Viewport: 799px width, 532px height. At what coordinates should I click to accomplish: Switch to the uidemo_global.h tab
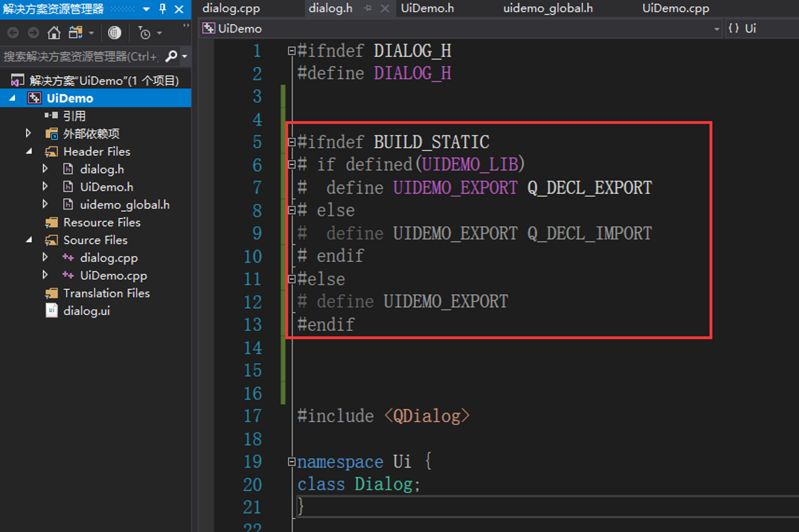point(548,9)
